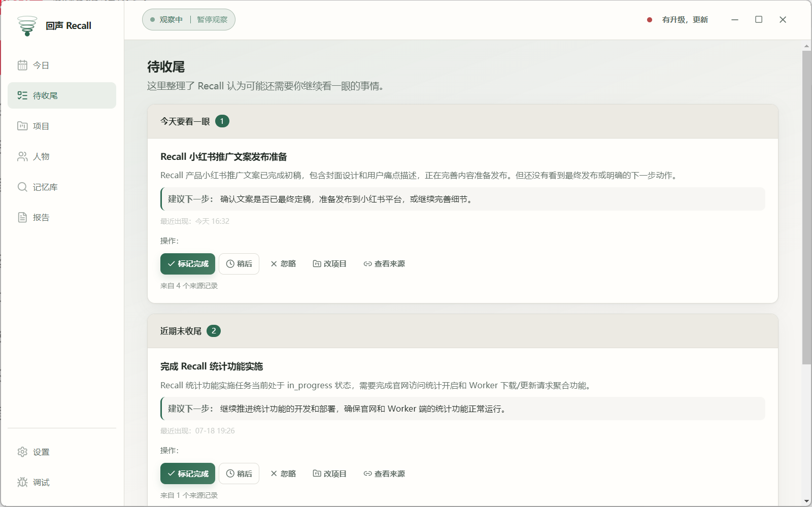
Task: Mark 小红书推广文案发布准备 as 标记完成
Action: [188, 264]
